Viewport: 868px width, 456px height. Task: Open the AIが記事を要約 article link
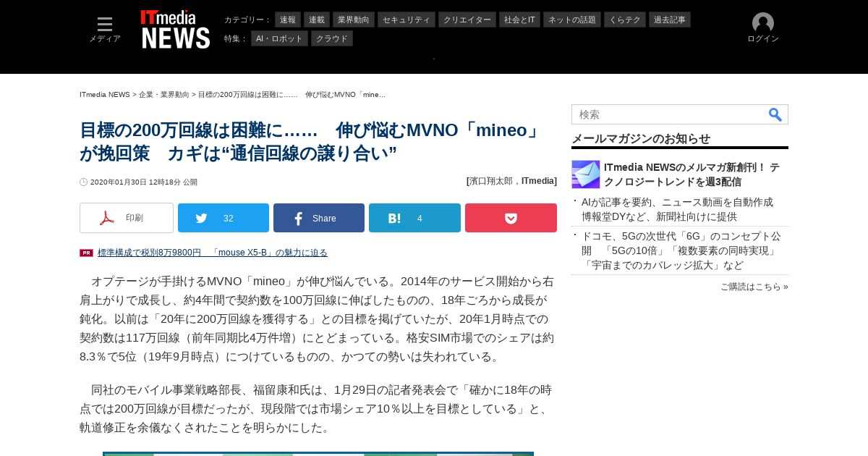coord(677,209)
